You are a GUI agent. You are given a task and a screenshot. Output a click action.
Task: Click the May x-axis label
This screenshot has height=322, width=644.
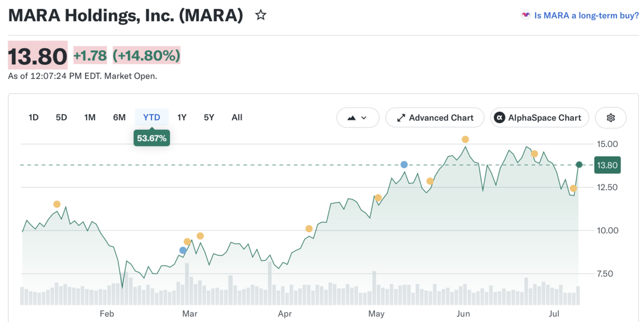(x=376, y=313)
